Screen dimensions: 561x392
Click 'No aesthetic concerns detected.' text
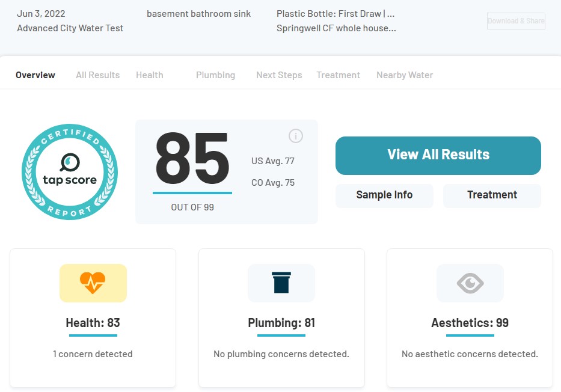[x=470, y=354]
